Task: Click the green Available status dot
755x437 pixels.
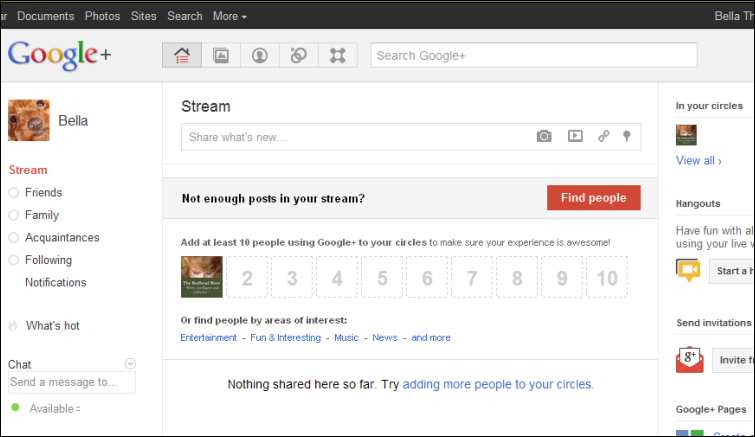Action: 15,407
